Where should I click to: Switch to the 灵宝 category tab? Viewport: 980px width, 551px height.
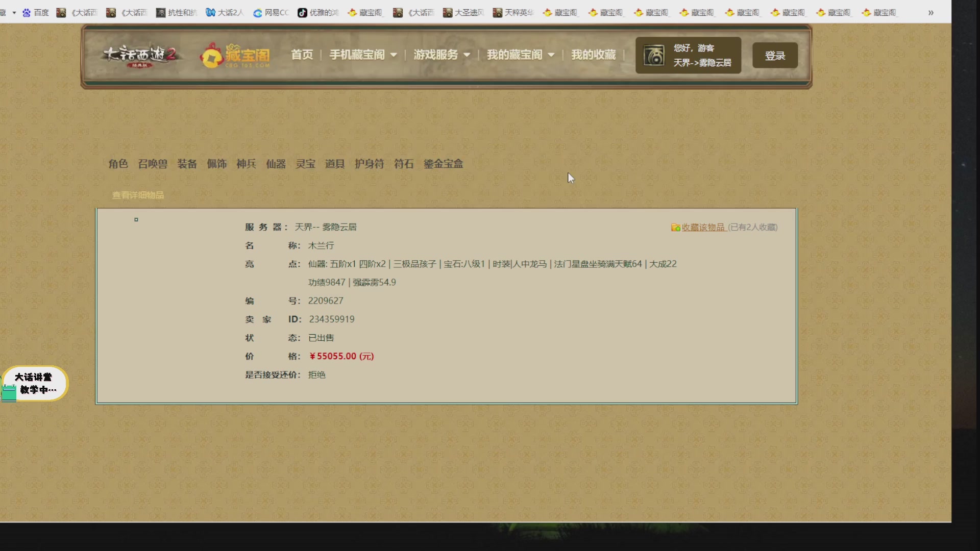(x=305, y=164)
